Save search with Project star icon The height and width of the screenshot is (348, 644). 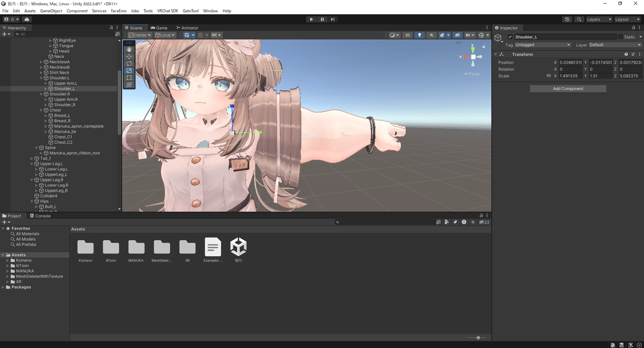coord(473,222)
